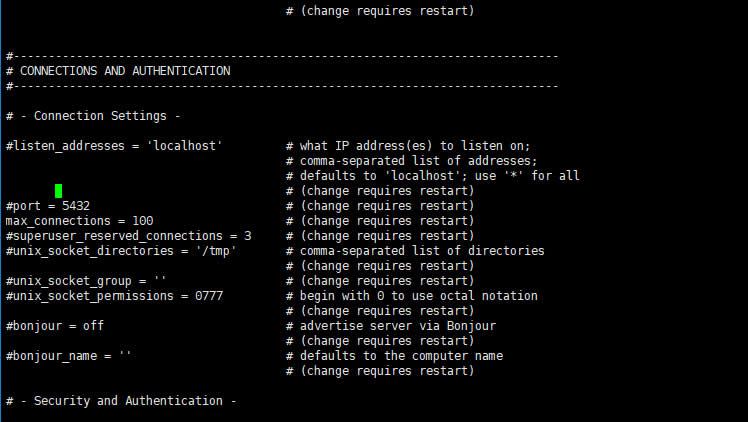Click the bonjour = off setting
Screen dimensions: 748x422
pos(54,326)
